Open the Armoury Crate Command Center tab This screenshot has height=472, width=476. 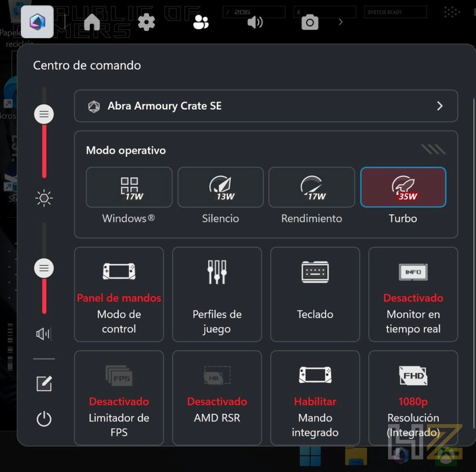[37, 21]
